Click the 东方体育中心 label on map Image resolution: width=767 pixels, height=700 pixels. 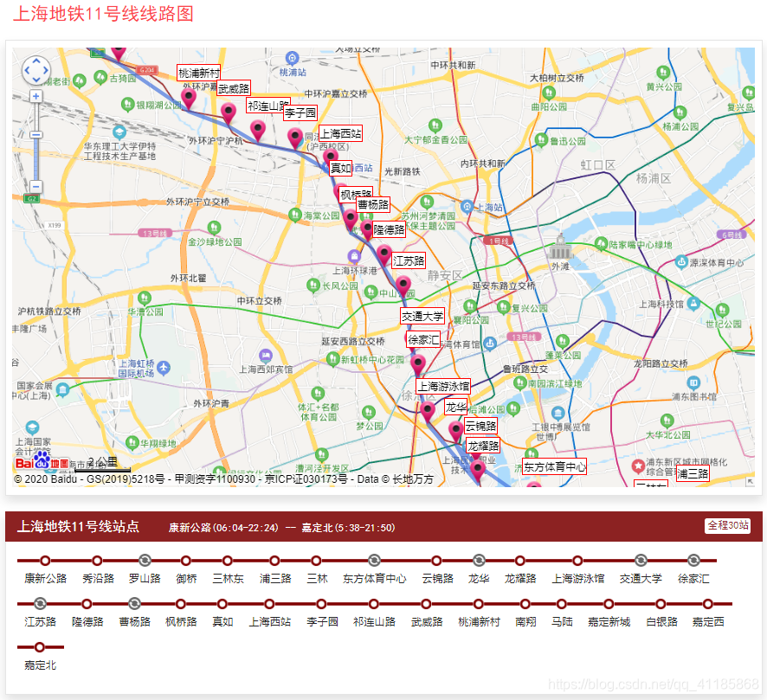(555, 467)
